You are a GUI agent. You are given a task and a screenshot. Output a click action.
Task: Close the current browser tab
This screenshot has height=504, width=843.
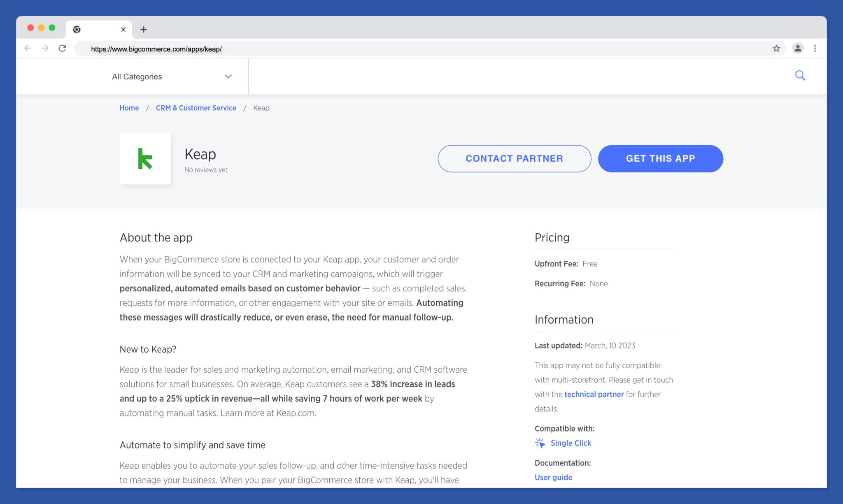pyautogui.click(x=123, y=30)
